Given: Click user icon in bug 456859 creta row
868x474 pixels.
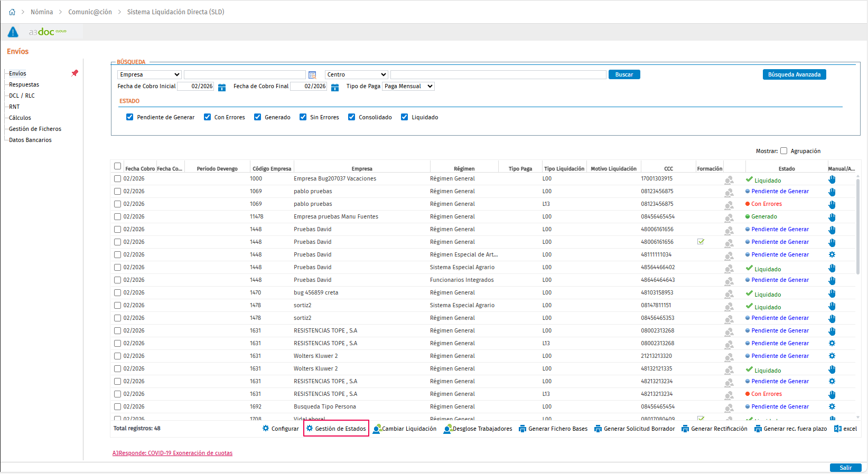Looking at the screenshot, I should [729, 293].
